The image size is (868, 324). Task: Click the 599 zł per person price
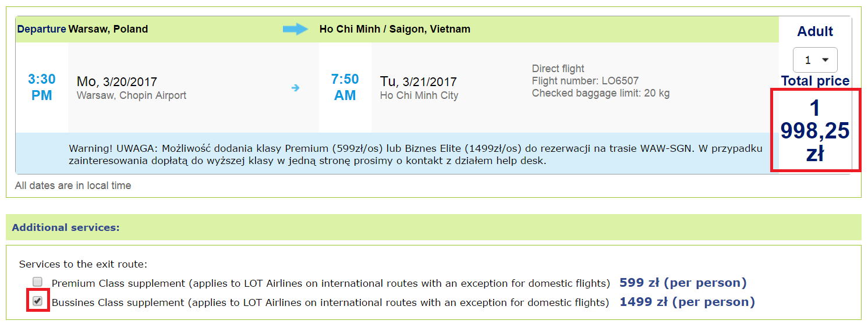click(683, 283)
